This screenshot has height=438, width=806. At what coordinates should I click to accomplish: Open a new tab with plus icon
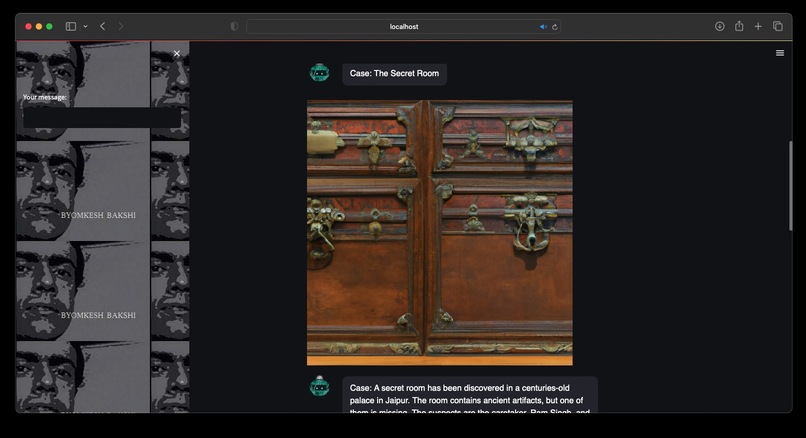[x=758, y=26]
